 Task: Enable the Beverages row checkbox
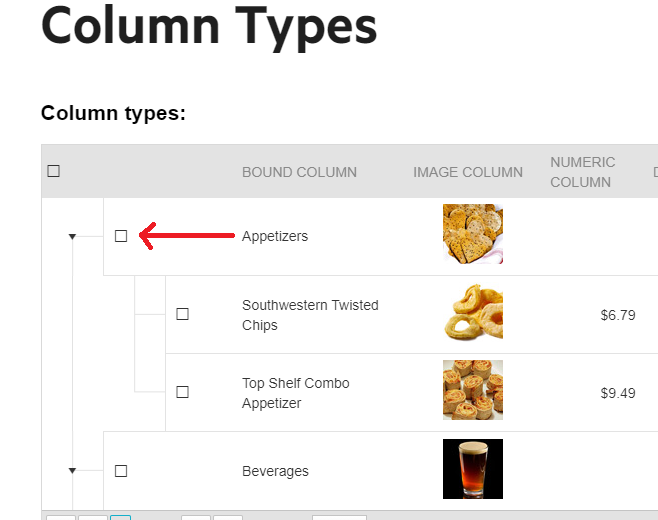click(x=121, y=470)
